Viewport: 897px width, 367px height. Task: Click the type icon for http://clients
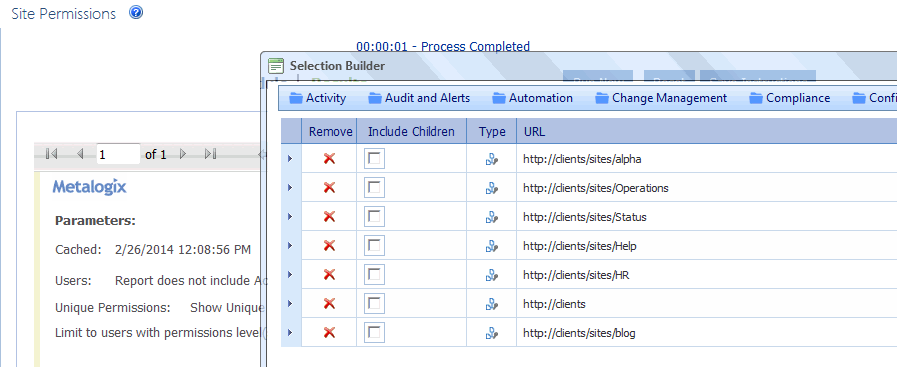point(491,304)
